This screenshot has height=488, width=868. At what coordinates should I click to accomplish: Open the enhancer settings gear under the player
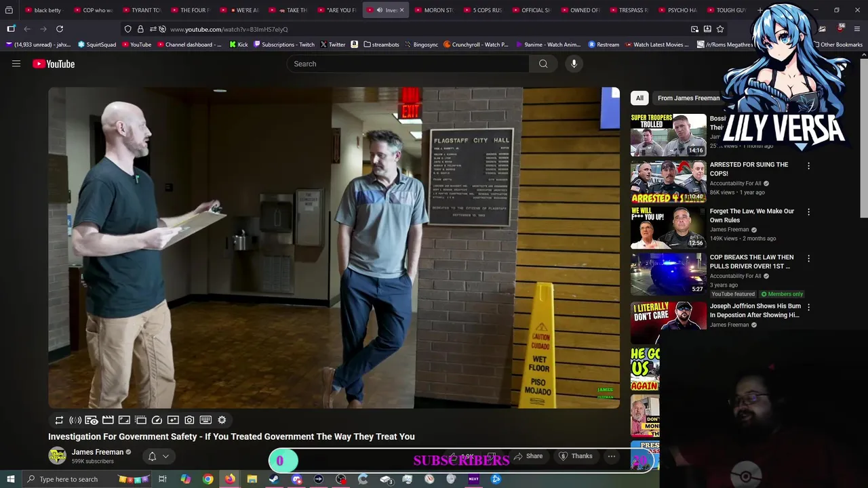(222, 420)
